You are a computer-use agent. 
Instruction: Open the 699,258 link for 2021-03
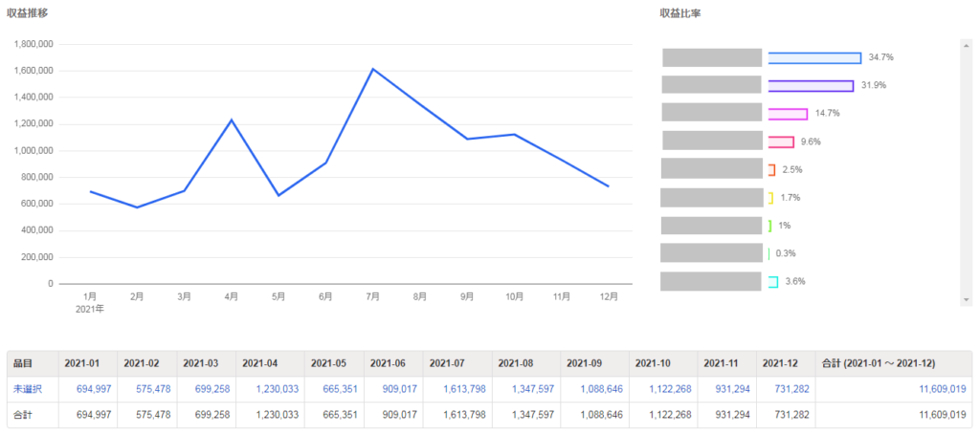[212, 389]
